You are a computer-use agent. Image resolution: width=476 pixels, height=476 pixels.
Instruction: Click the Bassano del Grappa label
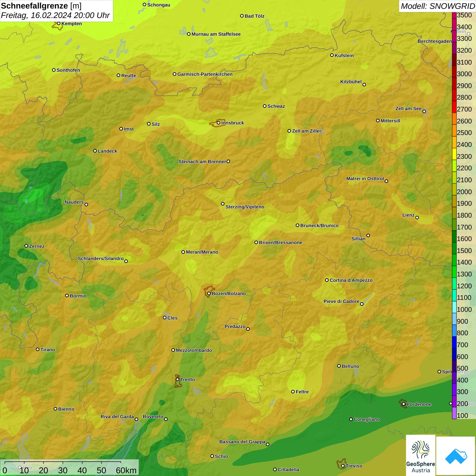(x=242, y=442)
